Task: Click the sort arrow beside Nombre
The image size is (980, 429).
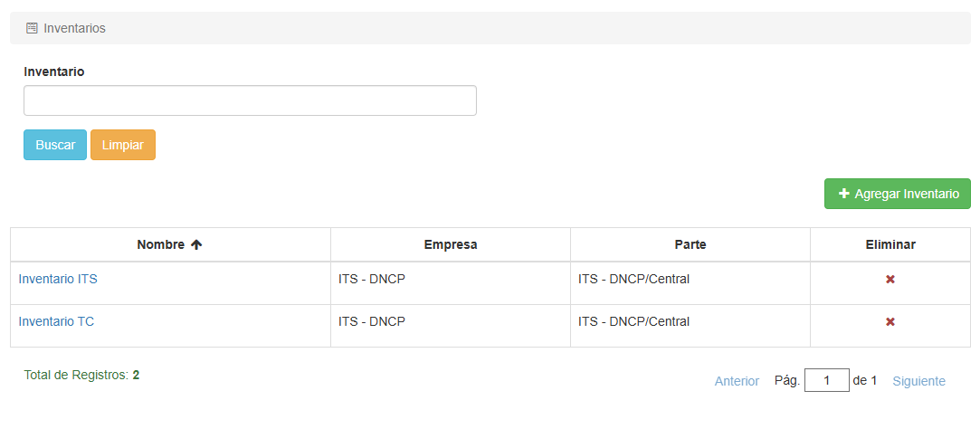Action: pos(196,244)
